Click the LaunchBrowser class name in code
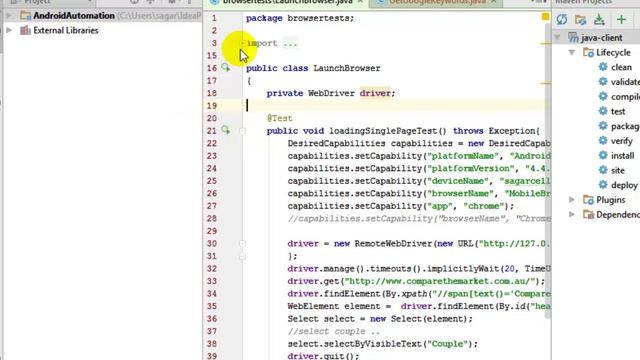This screenshot has height=360, width=640. (x=347, y=68)
